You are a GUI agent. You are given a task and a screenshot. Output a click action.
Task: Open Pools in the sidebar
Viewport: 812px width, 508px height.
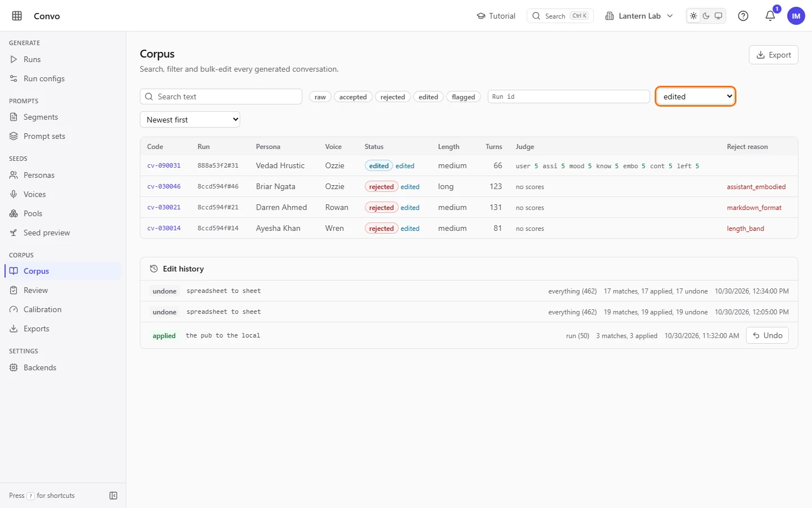(63, 213)
